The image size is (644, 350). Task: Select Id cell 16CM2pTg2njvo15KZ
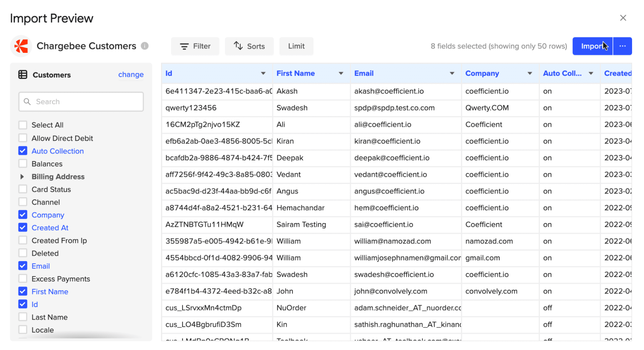(217, 125)
